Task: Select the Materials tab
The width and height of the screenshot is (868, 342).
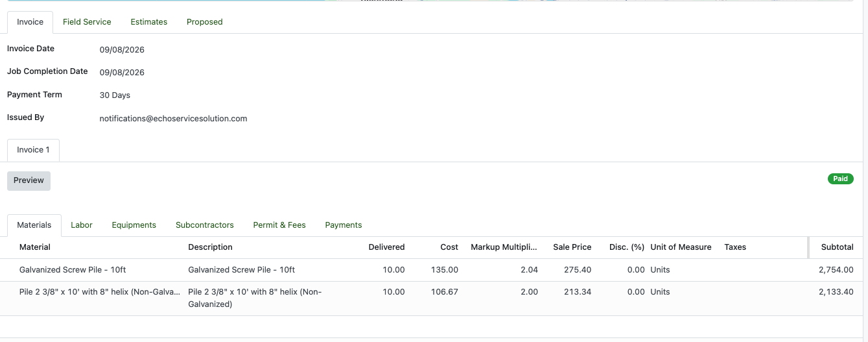Action: tap(34, 225)
